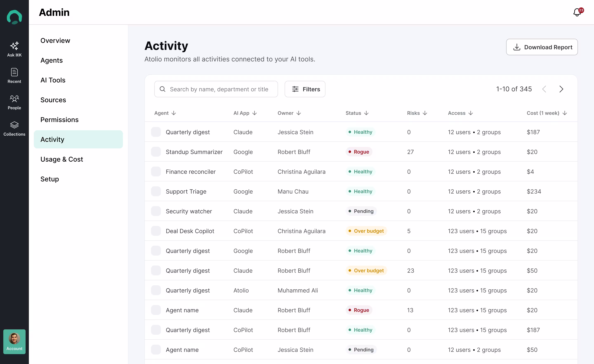Select checkbox for Deal Desk Copilot row

(x=156, y=231)
